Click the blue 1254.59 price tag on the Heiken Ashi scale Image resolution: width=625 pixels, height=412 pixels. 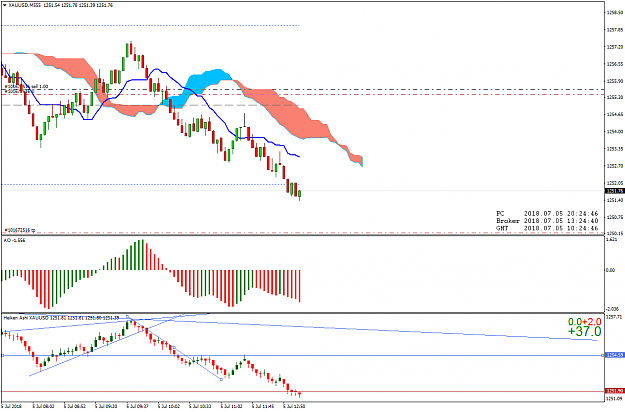pos(614,355)
